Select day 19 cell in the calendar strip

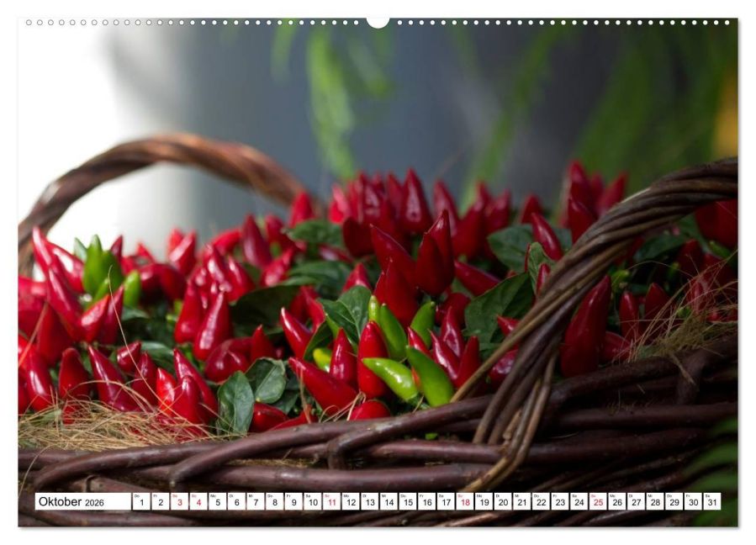coord(484,501)
